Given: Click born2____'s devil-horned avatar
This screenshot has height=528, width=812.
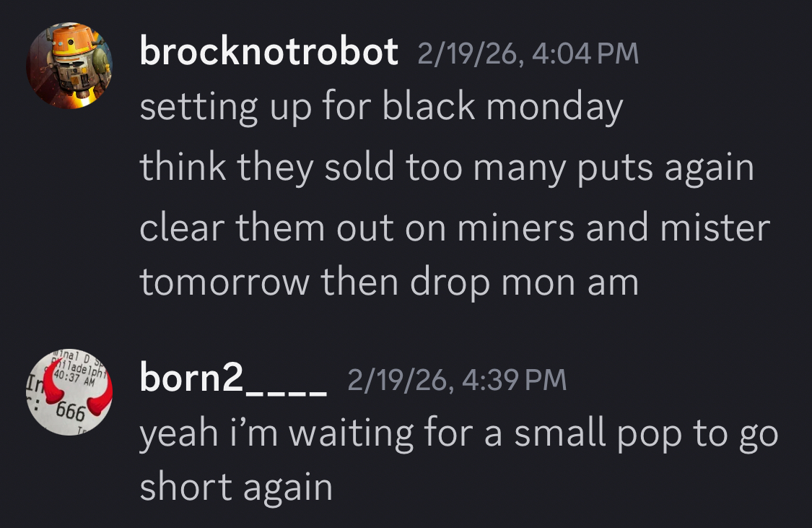Looking at the screenshot, I should point(69,392).
